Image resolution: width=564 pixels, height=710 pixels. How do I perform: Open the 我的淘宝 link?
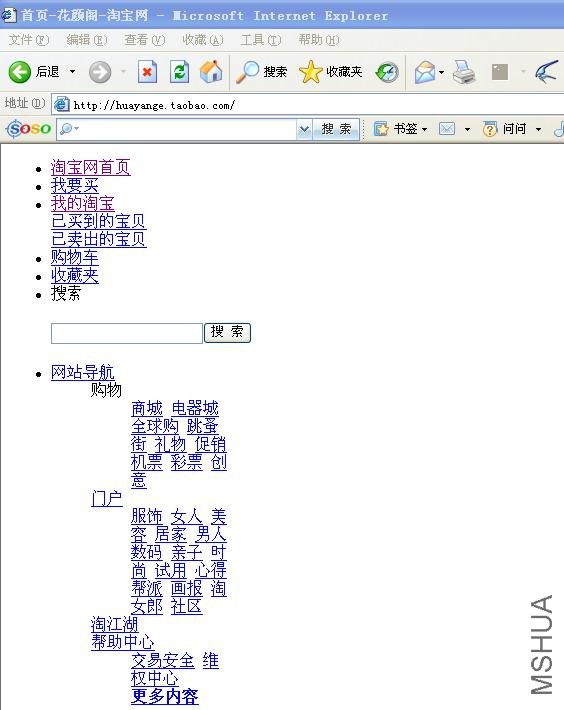click(x=82, y=203)
